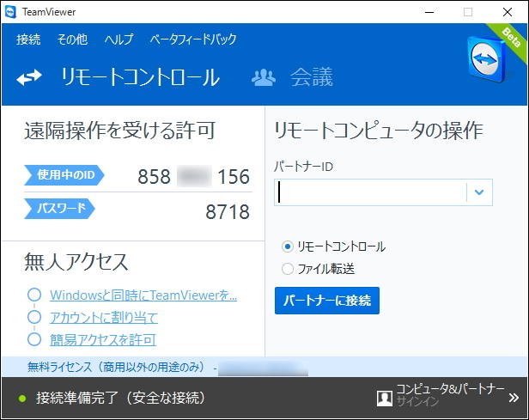Open the その他 menu
Image resolution: width=529 pixels, height=420 pixels.
pos(72,40)
